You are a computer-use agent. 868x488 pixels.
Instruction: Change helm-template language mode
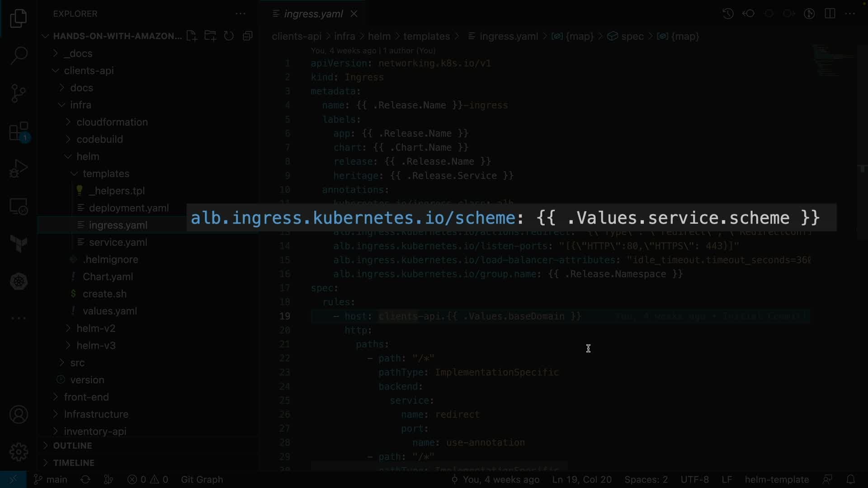tap(776, 479)
